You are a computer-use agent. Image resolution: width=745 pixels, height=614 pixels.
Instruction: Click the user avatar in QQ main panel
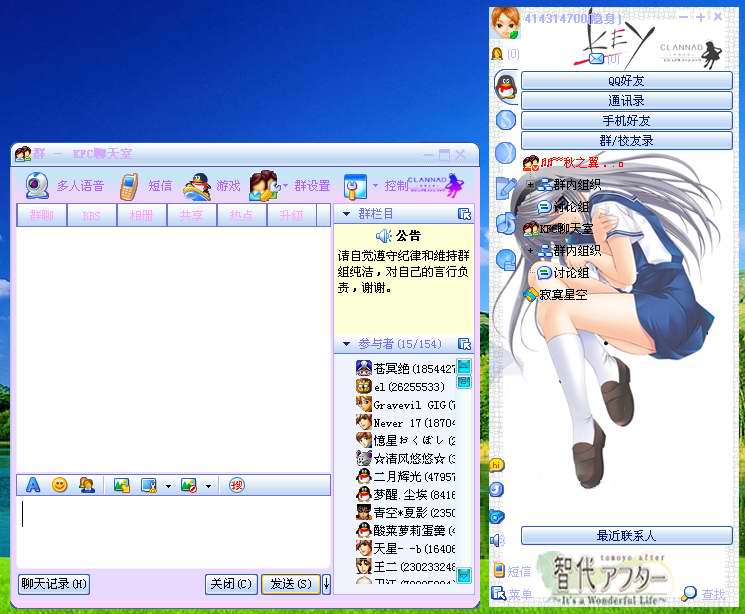coord(506,24)
